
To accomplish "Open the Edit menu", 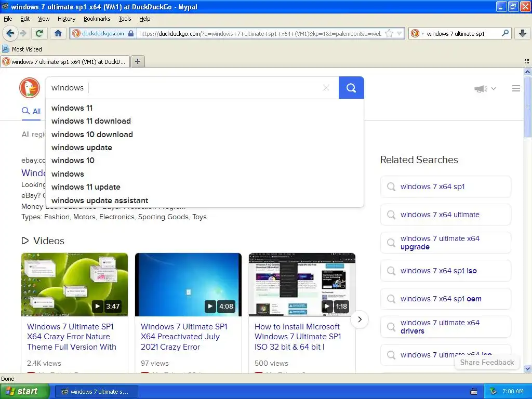I will pyautogui.click(x=25, y=19).
